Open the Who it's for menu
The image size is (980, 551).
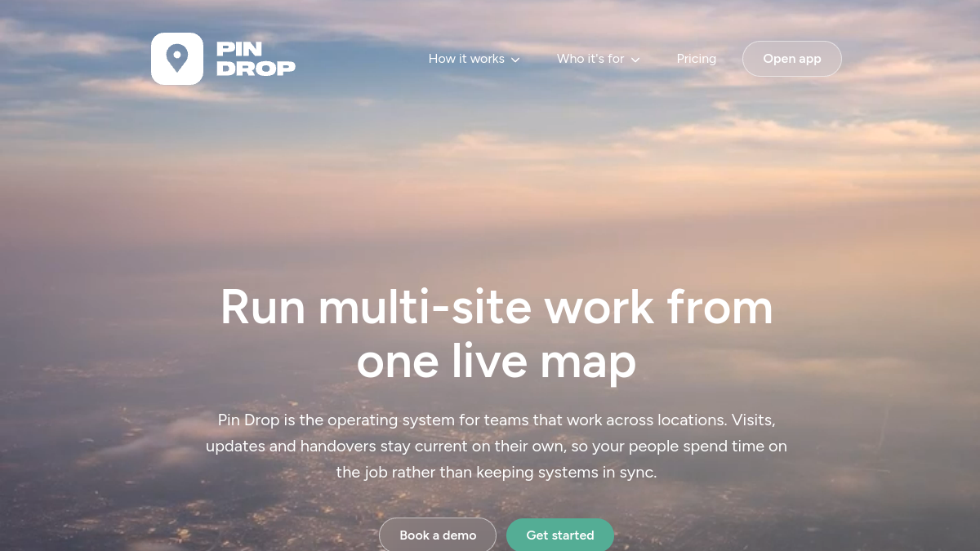(x=598, y=59)
